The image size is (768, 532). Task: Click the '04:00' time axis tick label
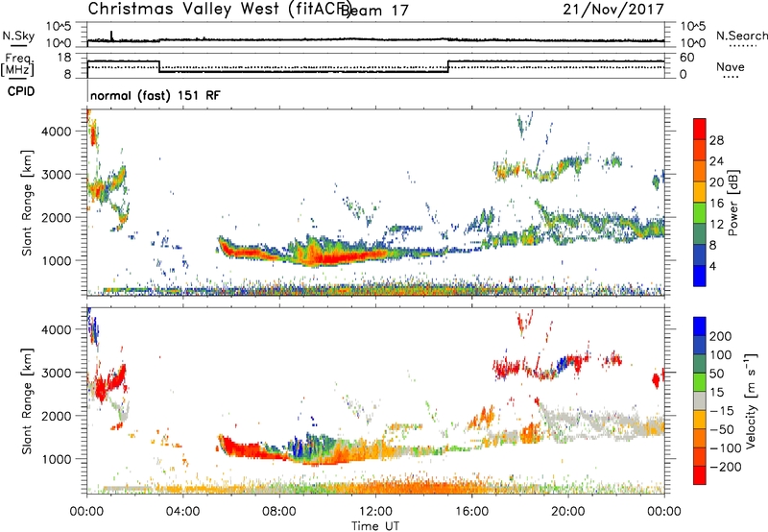[183, 512]
